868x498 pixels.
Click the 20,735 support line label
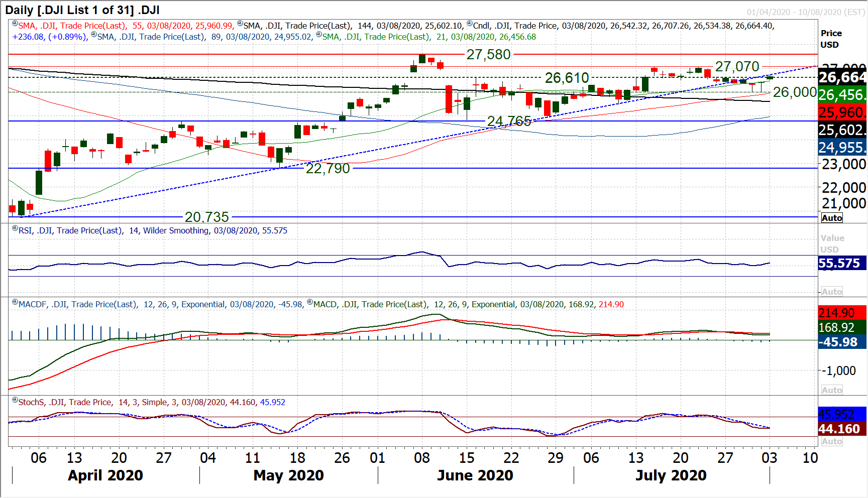pos(206,217)
